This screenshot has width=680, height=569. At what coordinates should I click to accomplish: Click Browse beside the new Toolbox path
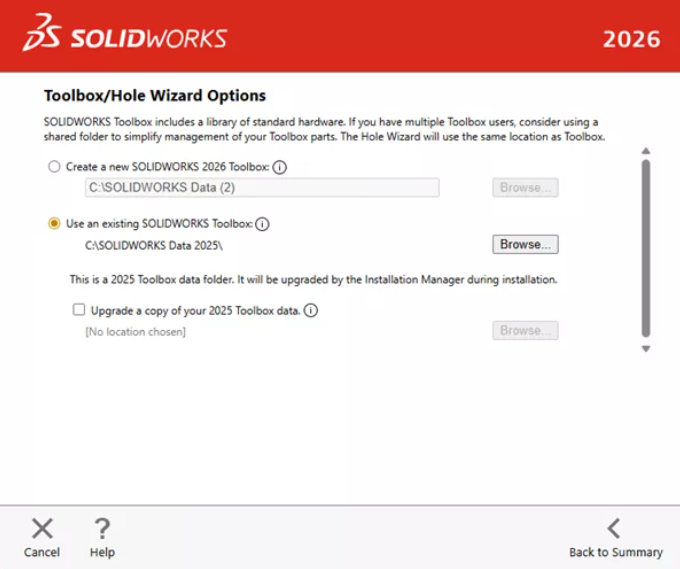pos(525,187)
